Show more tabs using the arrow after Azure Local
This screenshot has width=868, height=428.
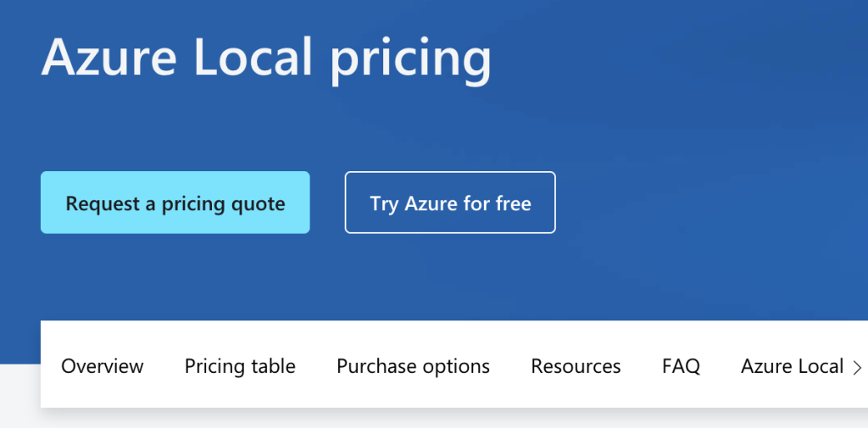(x=857, y=367)
